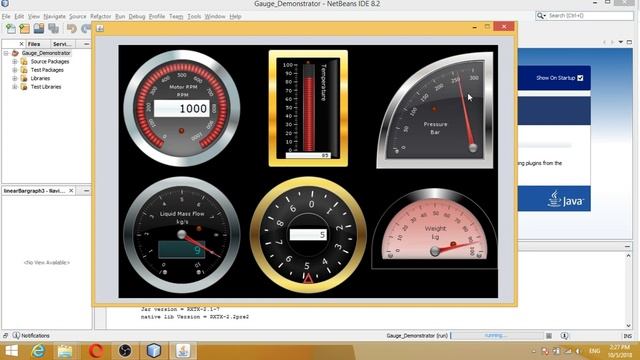Expand the Test Libraries node

click(x=15, y=87)
